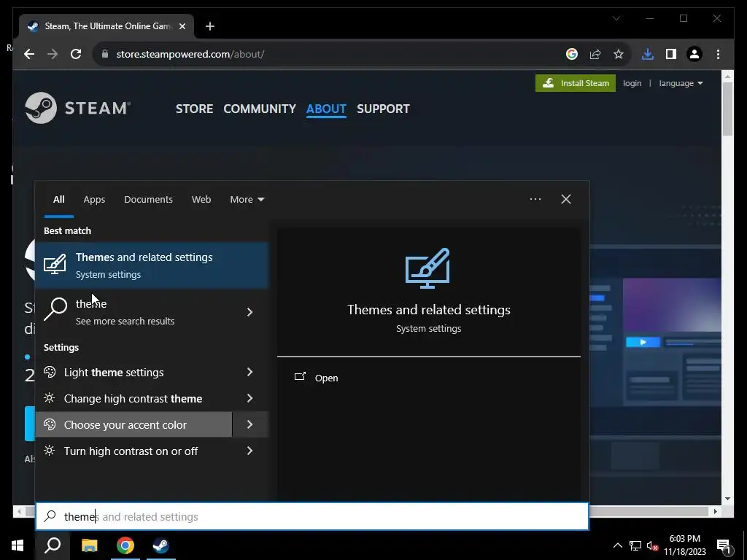The height and width of the screenshot is (560, 747).
Task: Open Themes and related settings best match
Action: click(x=152, y=265)
